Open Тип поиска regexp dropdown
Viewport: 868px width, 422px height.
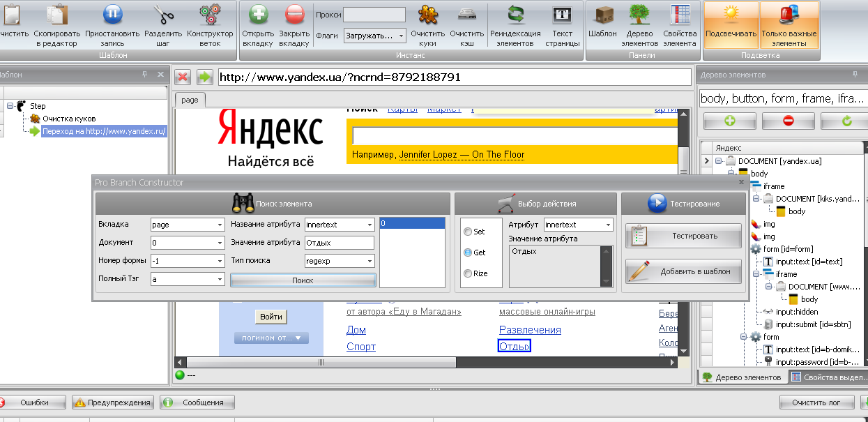[x=370, y=261]
